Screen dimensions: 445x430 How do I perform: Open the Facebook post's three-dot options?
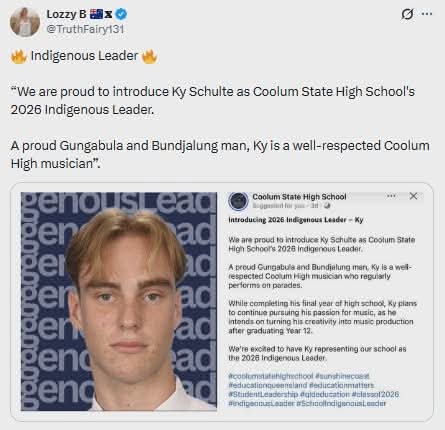391,196
